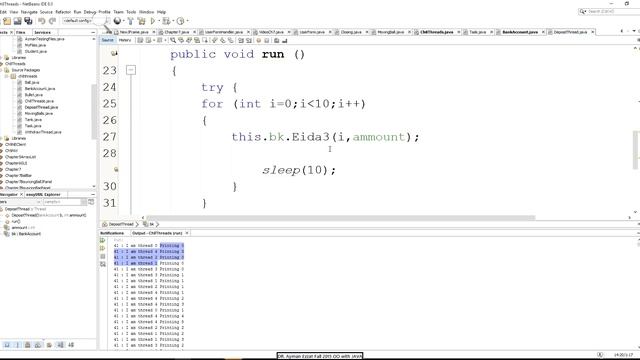640x360 pixels.
Task: Click the Start Macro Recording red icon
Action: tap(258, 40)
